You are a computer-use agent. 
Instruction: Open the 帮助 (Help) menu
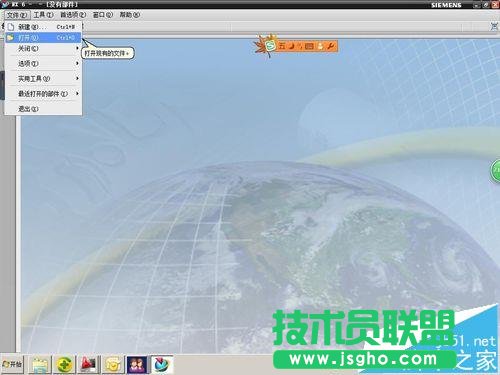[129, 15]
